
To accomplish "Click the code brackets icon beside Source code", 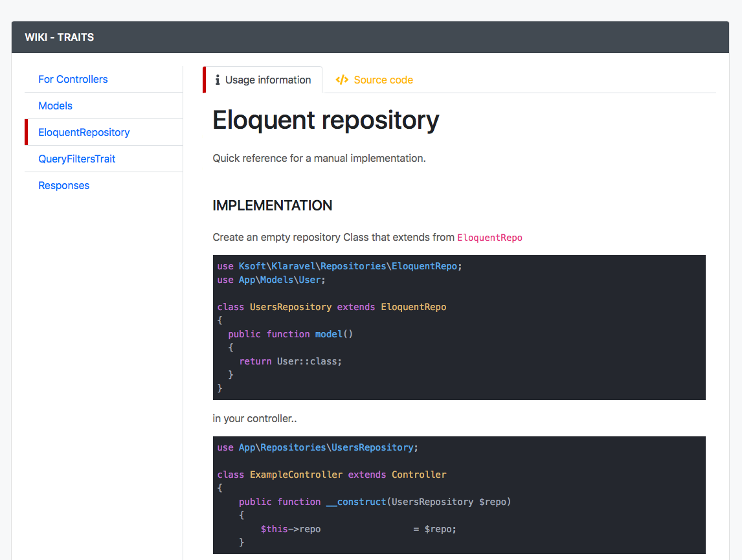I will (342, 80).
